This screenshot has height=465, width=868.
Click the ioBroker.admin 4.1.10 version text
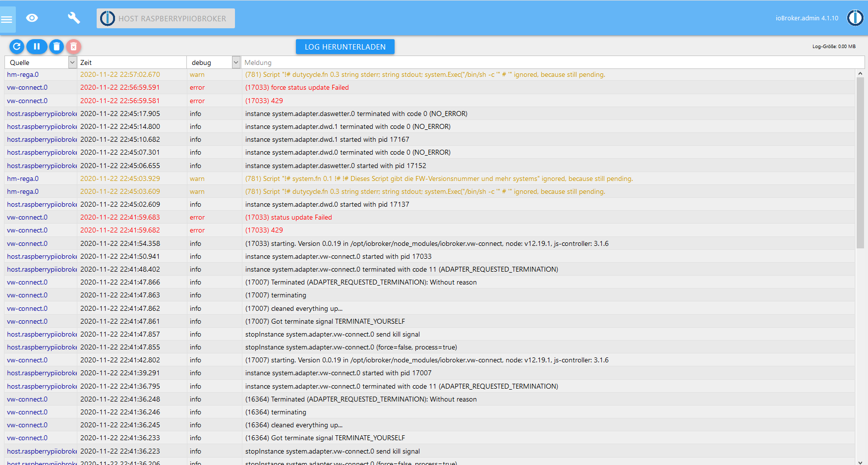click(x=807, y=18)
